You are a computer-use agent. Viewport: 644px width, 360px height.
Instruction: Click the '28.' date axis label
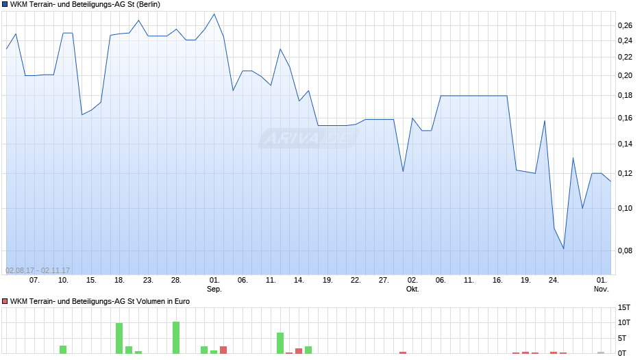(176, 281)
